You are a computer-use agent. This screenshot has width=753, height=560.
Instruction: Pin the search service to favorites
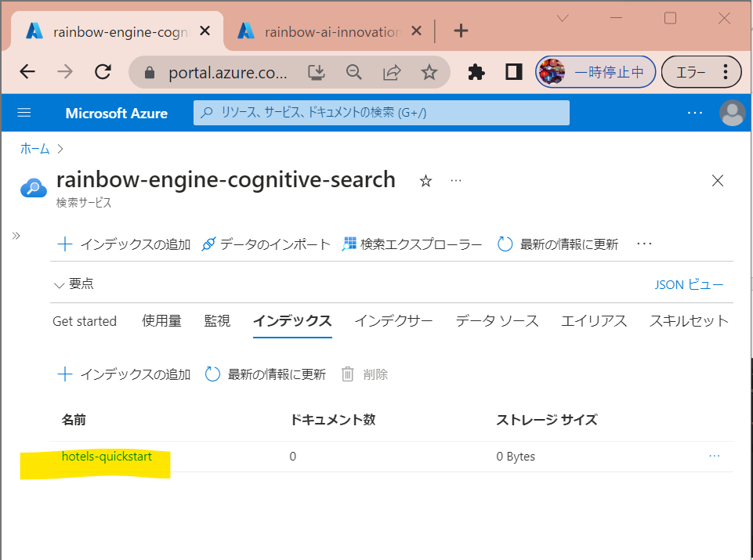[x=425, y=181]
